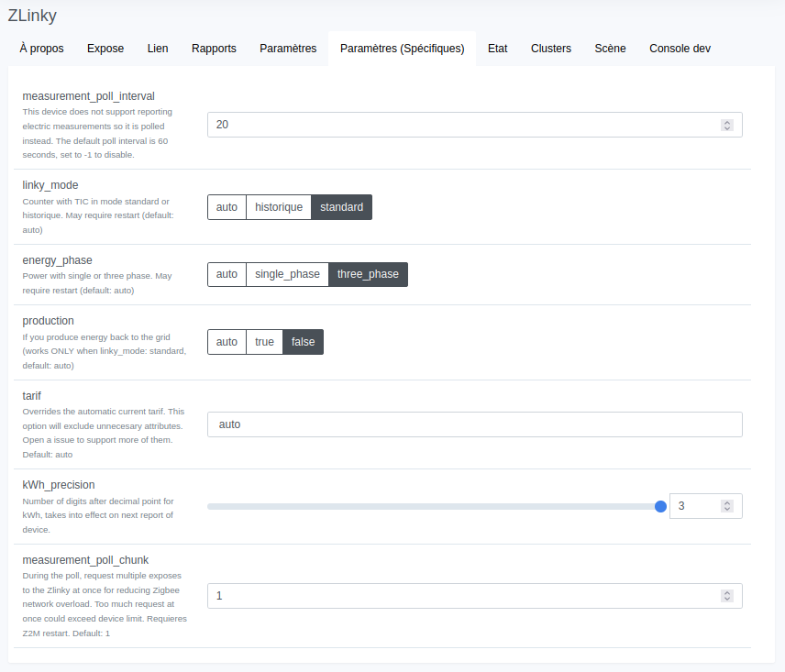Set energy_phase to auto
This screenshot has width=785, height=672.
coord(227,273)
